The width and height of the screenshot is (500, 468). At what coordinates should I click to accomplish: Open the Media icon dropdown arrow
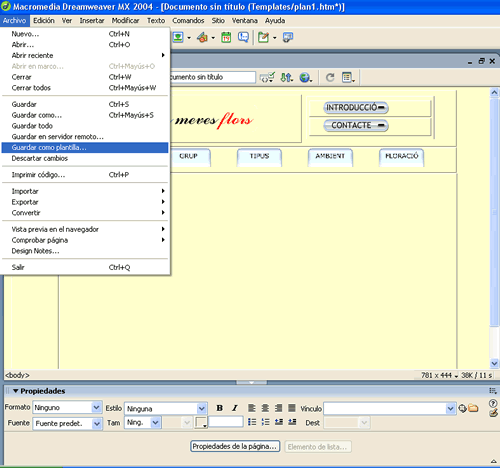point(213,38)
